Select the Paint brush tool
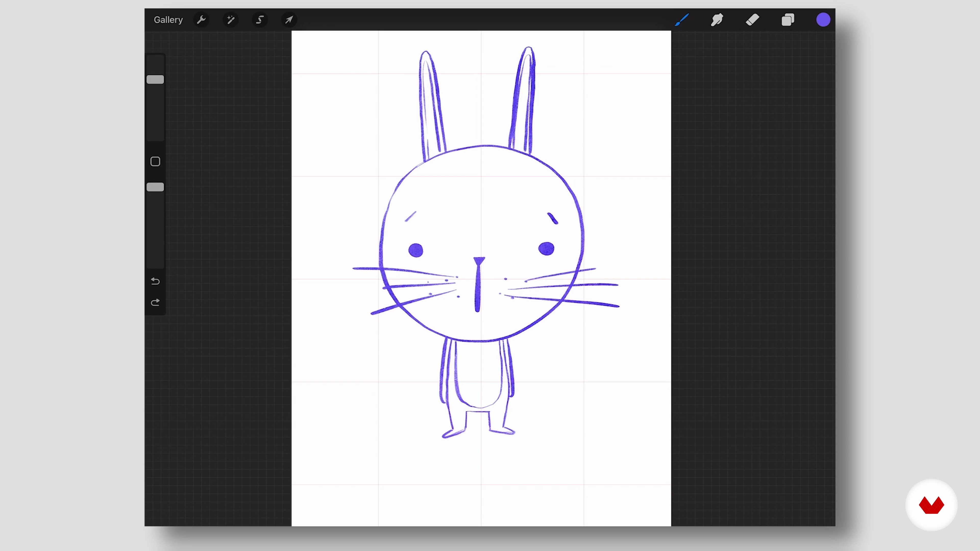The image size is (980, 551). (682, 20)
